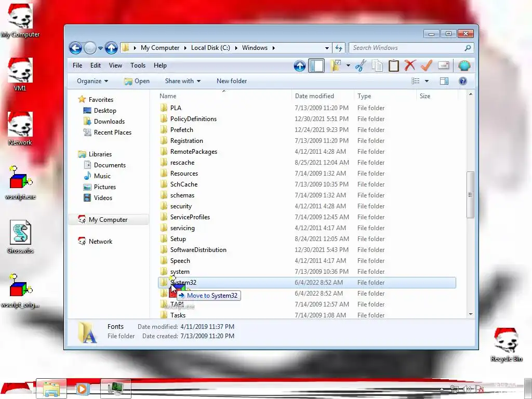Click the Back navigation arrow

(75, 48)
